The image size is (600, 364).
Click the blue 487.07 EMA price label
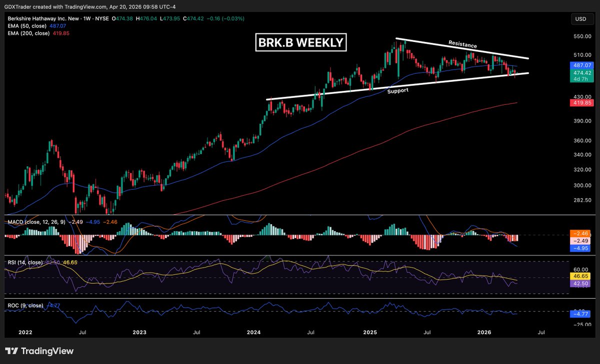[x=581, y=65]
